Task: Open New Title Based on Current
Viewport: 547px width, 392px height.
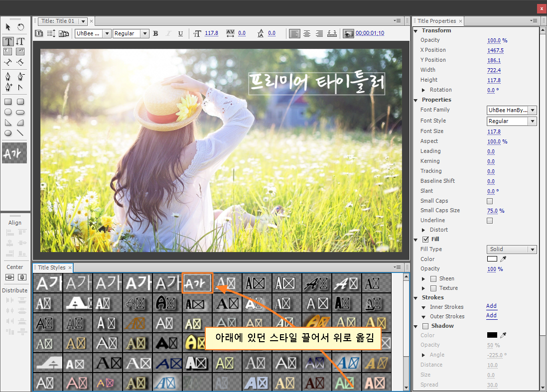Action: click(39, 33)
